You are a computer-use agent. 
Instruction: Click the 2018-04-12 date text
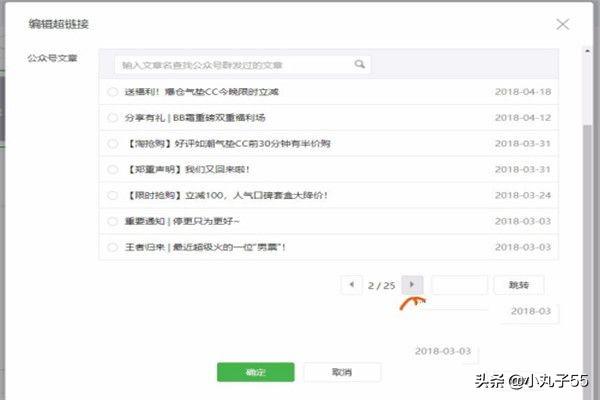coord(523,118)
